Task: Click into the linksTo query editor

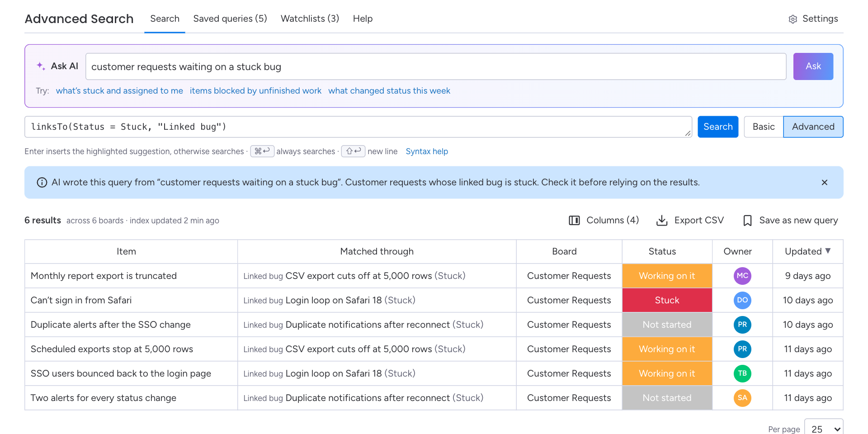Action: [x=358, y=127]
